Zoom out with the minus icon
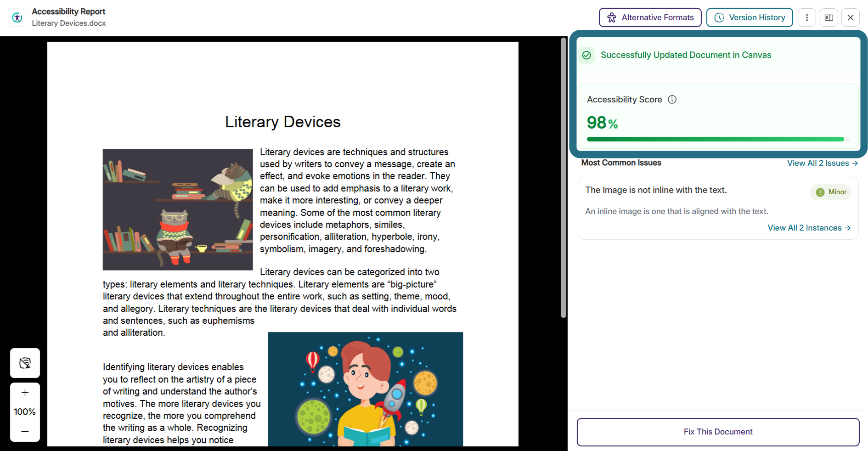This screenshot has height=451, width=868. pos(25,432)
